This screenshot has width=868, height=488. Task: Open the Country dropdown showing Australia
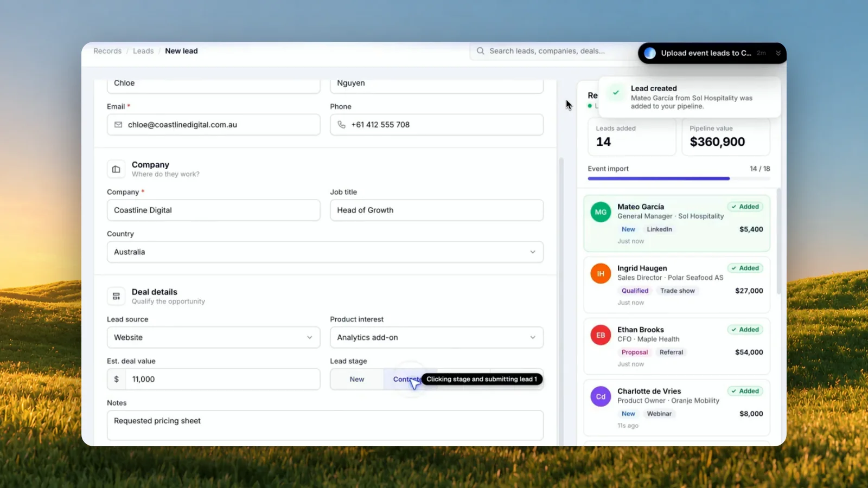(x=325, y=252)
